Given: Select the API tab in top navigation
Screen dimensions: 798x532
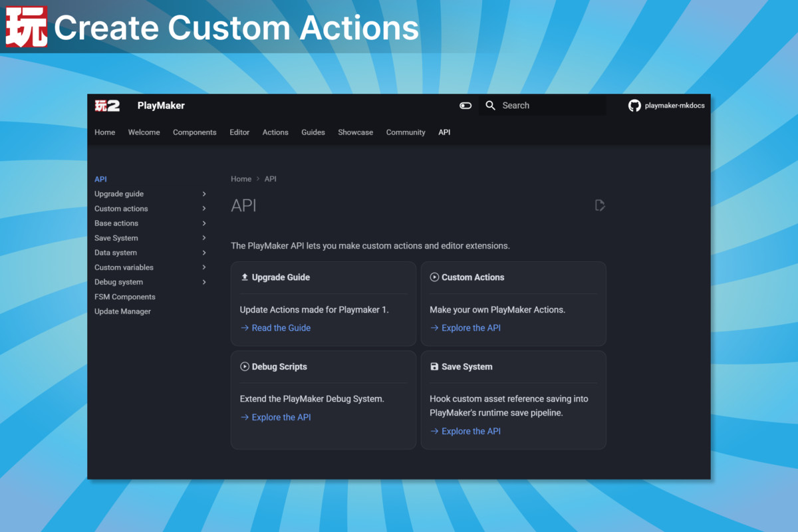Looking at the screenshot, I should (x=444, y=132).
